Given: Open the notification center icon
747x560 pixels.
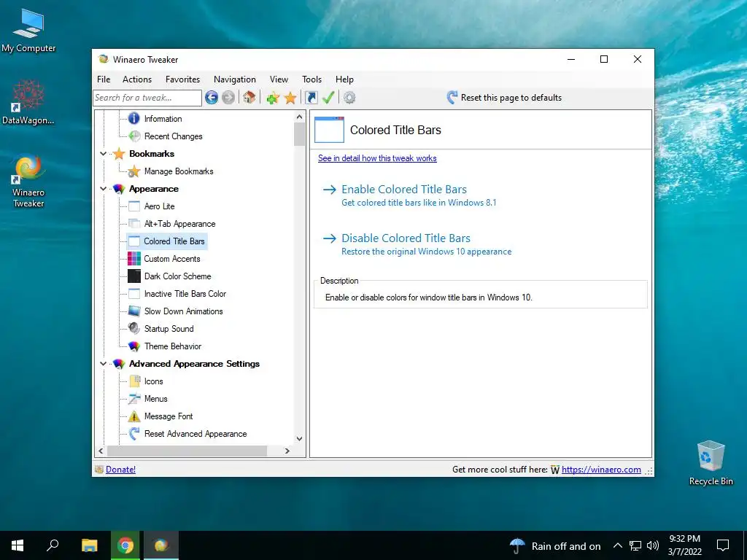Looking at the screenshot, I should 723,545.
